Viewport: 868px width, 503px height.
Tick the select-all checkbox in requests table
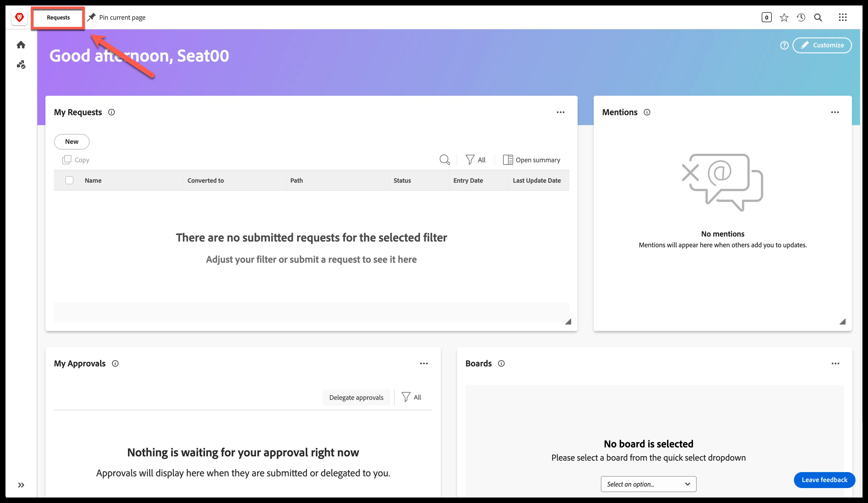pos(69,180)
